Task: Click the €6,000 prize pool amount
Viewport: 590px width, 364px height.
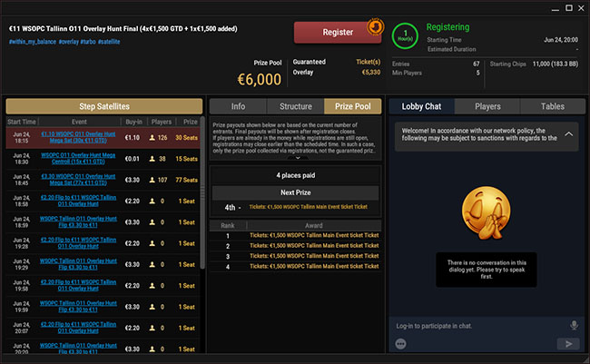Action: click(x=260, y=79)
